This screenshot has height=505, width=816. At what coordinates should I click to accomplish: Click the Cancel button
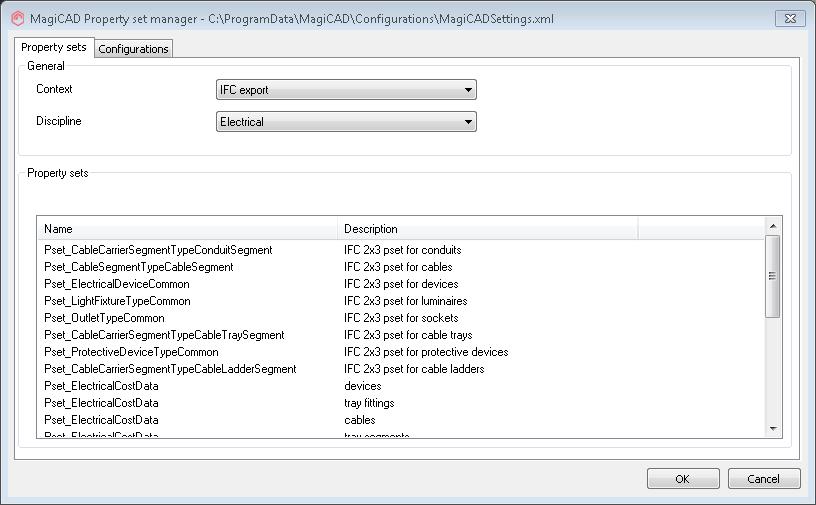[763, 478]
